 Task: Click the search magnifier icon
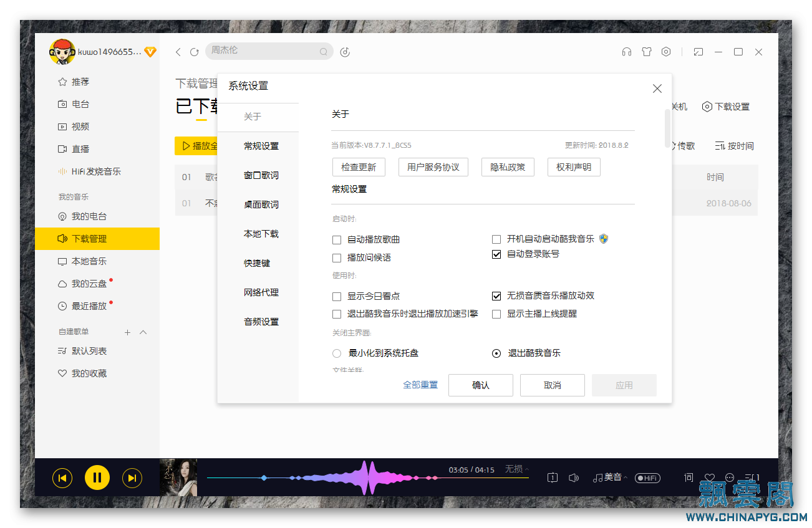click(x=323, y=52)
